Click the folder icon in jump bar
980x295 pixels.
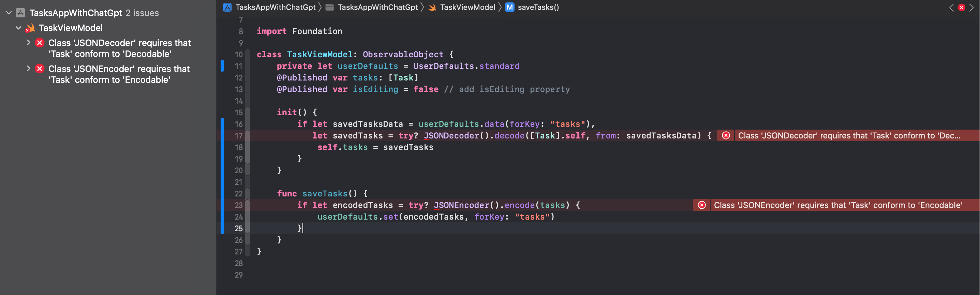(x=330, y=7)
